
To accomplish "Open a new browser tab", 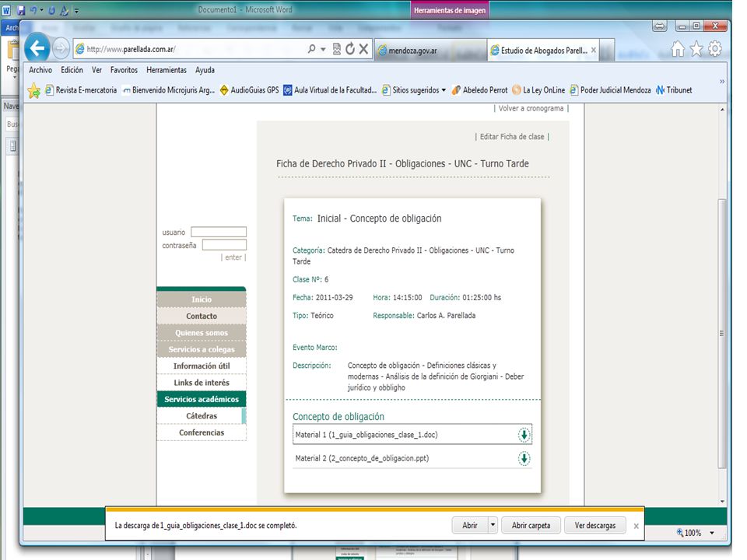I will tap(606, 51).
